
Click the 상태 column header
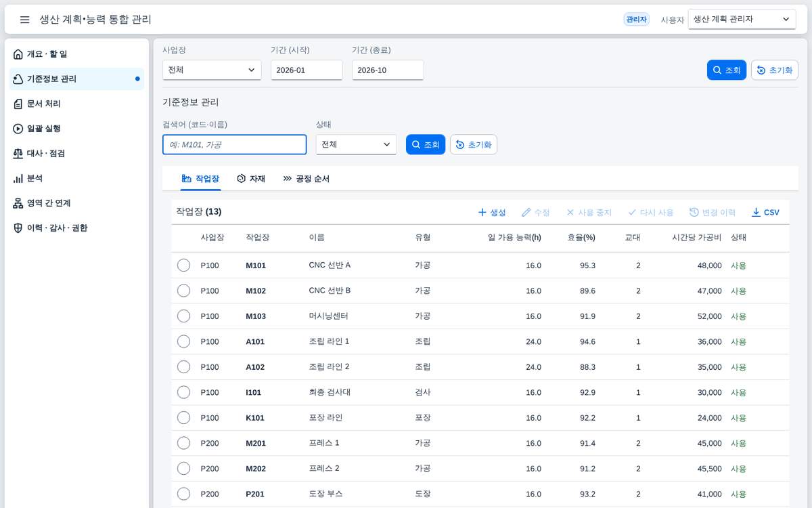(x=738, y=238)
